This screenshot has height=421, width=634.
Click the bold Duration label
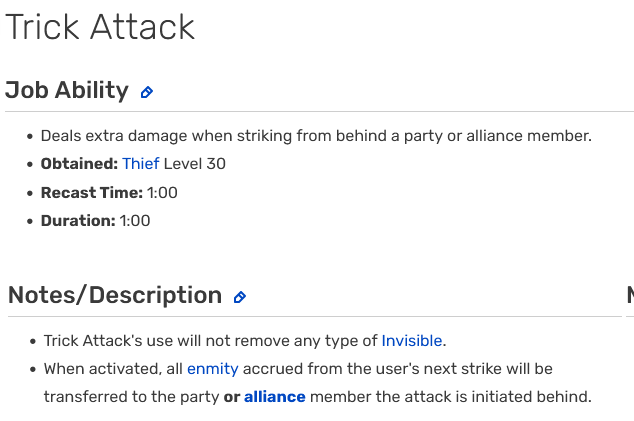pos(78,220)
